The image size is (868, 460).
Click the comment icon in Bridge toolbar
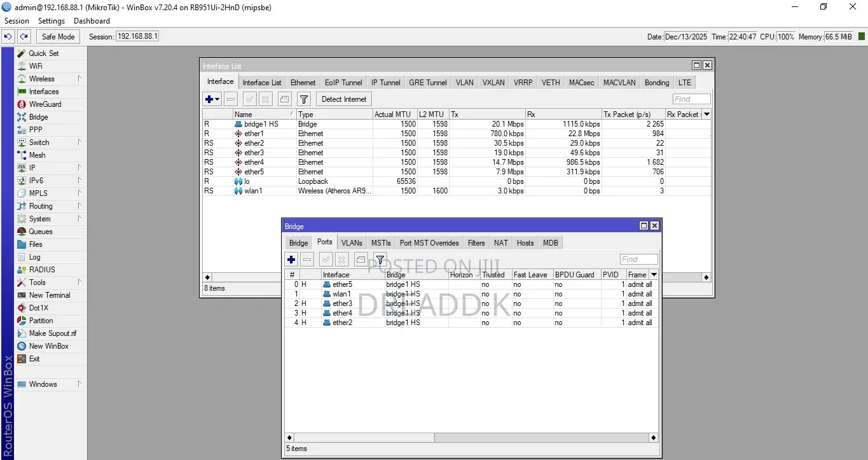click(x=361, y=260)
